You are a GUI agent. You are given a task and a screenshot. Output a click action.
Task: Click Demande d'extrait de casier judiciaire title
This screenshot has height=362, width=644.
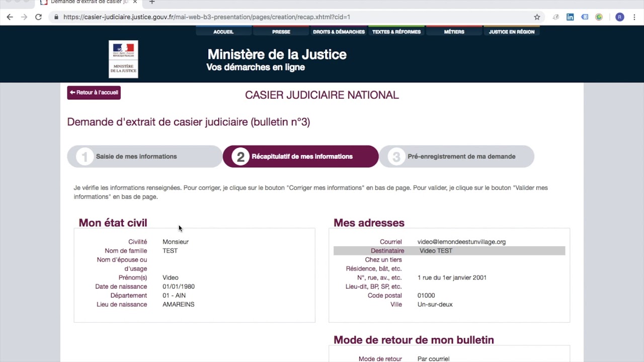(x=189, y=122)
